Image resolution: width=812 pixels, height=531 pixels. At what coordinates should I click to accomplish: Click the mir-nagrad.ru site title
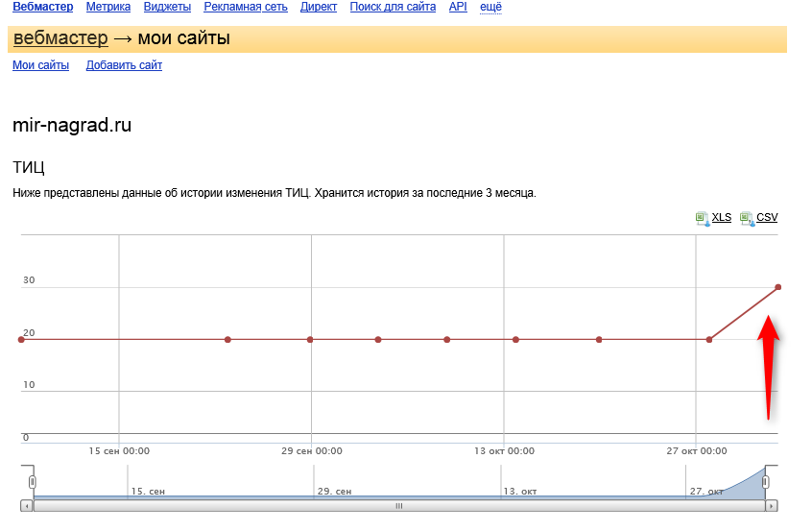coord(72,126)
